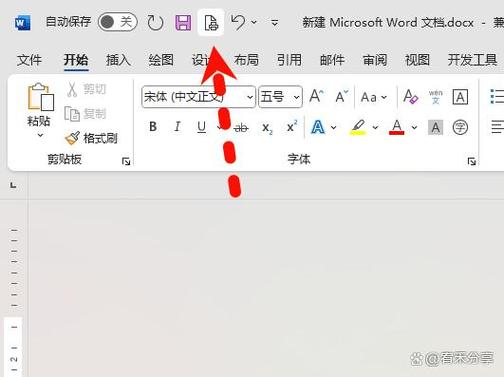Open the 文件 menu
Image resolution: width=504 pixels, height=377 pixels.
tap(29, 60)
